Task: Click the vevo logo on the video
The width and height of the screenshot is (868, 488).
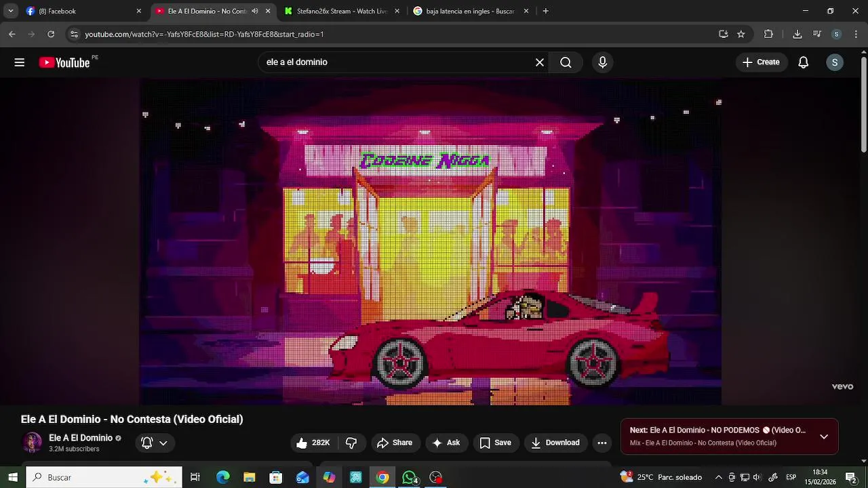Action: click(x=842, y=386)
